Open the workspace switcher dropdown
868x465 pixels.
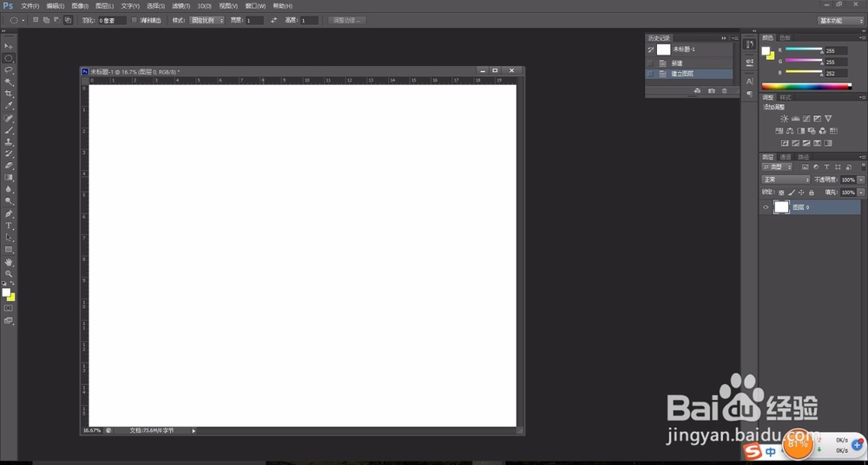pyautogui.click(x=840, y=21)
